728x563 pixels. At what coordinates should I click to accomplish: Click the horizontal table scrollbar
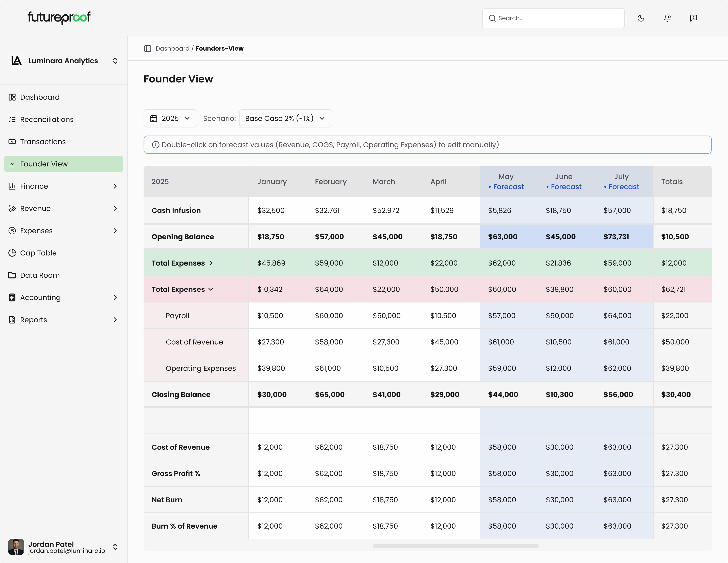[455, 546]
